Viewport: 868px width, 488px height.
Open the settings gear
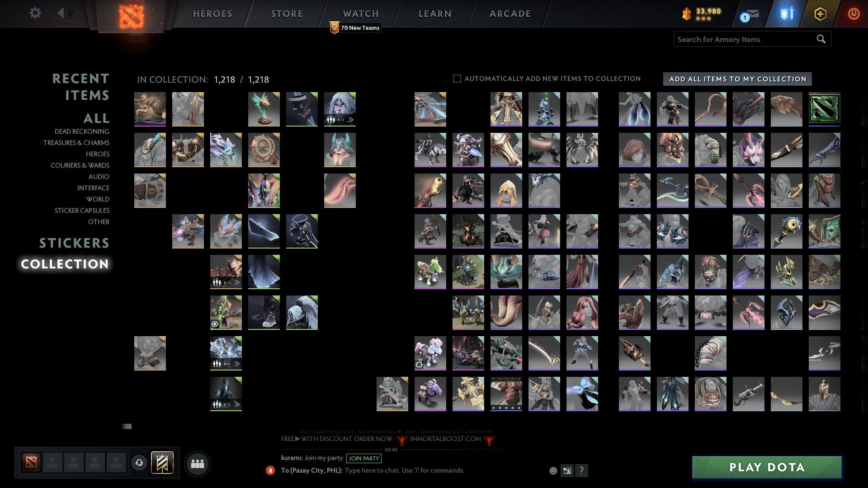pyautogui.click(x=35, y=13)
